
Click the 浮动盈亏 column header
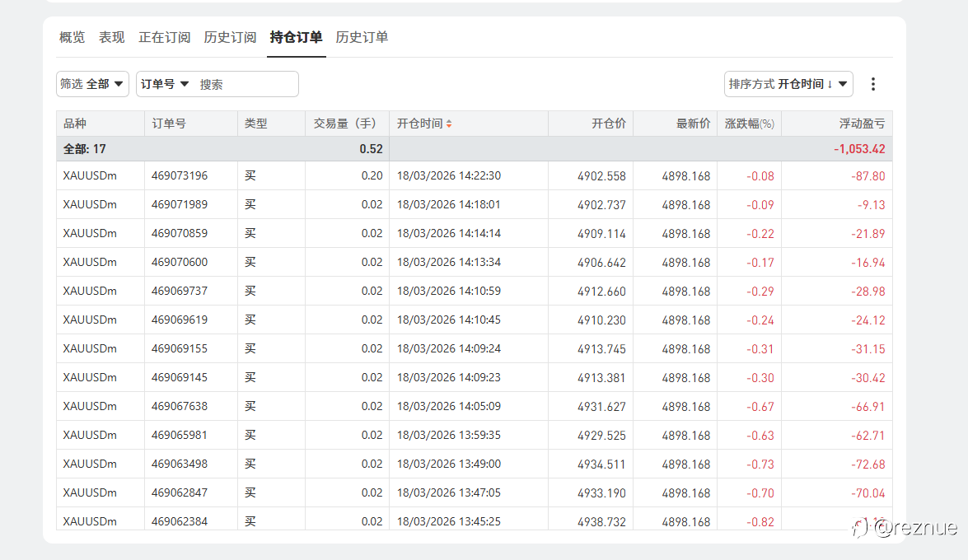coord(862,124)
